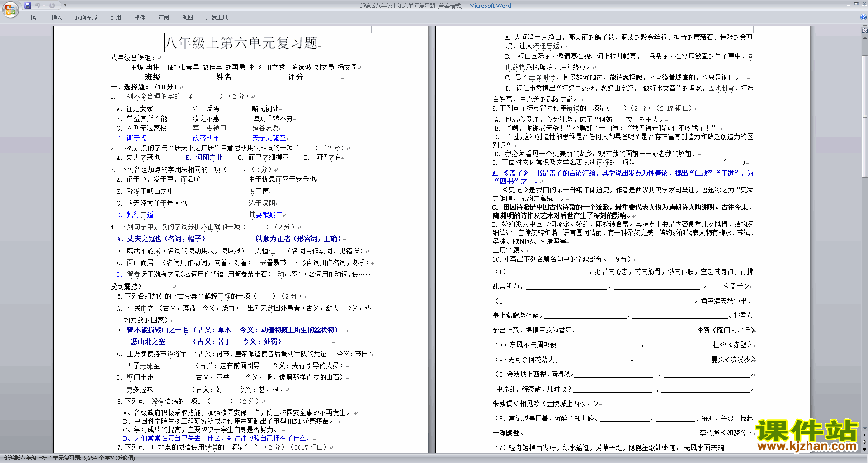Screen dimensions: 868x463
Task: Click the Undo icon in Quick Access toolbar
Action: [x=38, y=5]
